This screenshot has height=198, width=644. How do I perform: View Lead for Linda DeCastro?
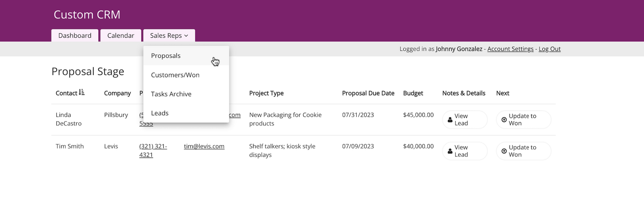(x=465, y=120)
